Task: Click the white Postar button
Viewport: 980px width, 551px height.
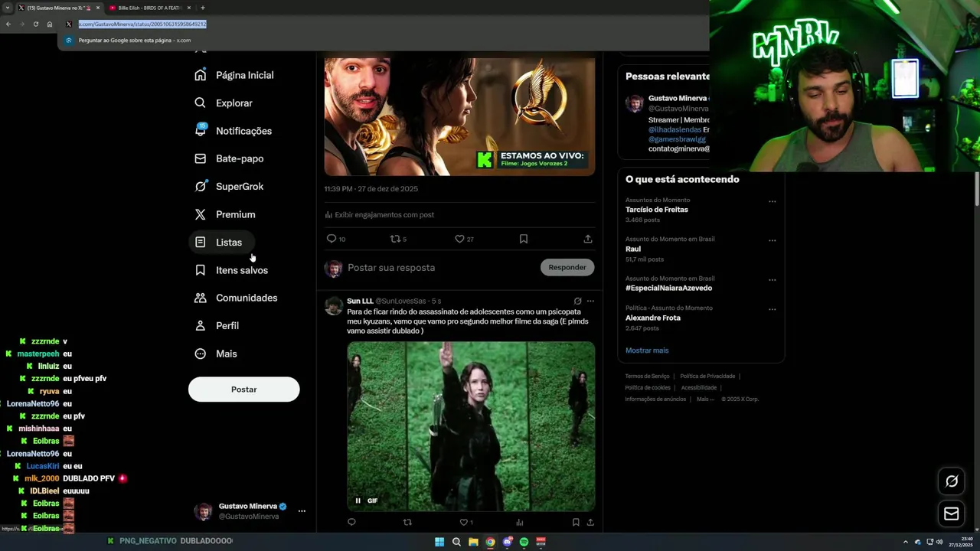Action: [243, 390]
